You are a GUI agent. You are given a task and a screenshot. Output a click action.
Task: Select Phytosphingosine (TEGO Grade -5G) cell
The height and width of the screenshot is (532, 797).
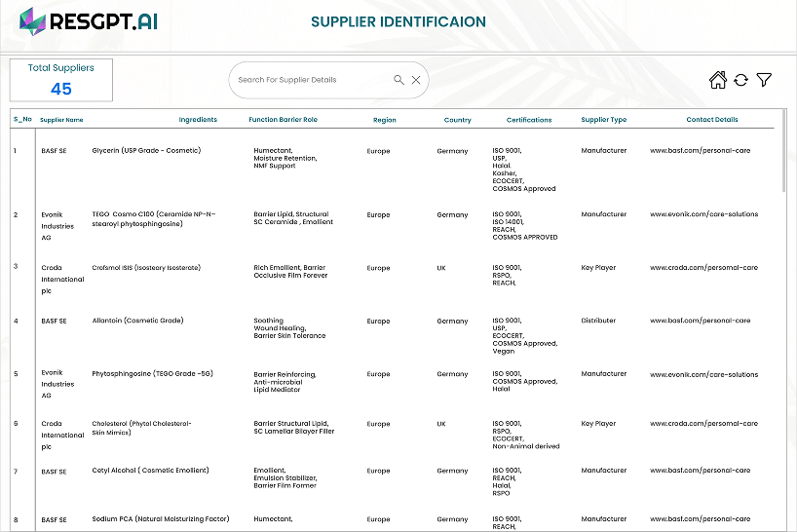tap(153, 373)
